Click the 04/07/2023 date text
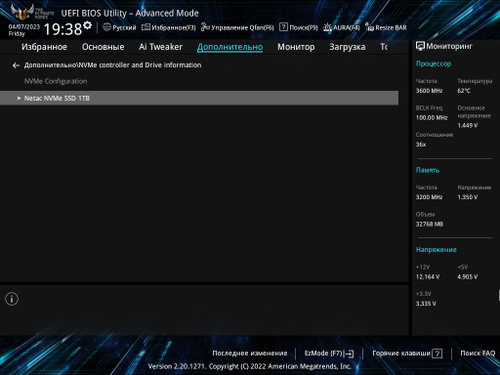 tap(24, 26)
